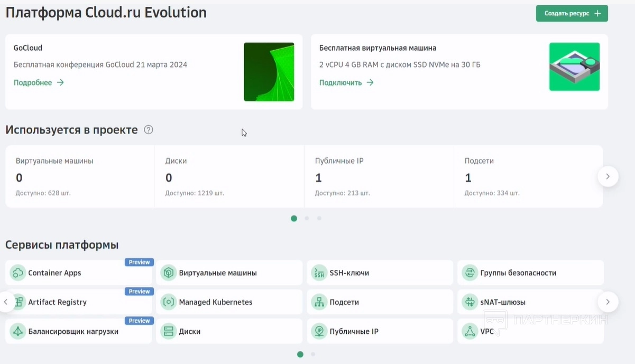Open help icon next to Используется в проекте
This screenshot has height=364, width=635.
pos(149,130)
